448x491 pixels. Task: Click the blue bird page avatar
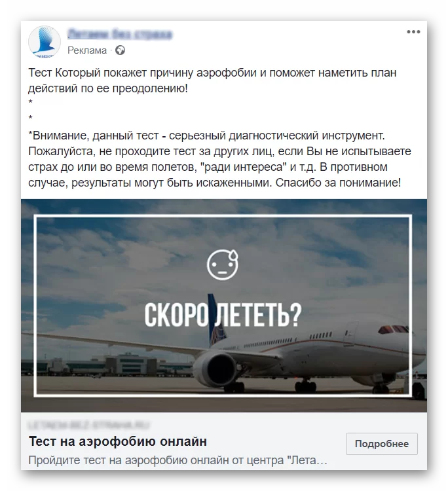(x=45, y=41)
